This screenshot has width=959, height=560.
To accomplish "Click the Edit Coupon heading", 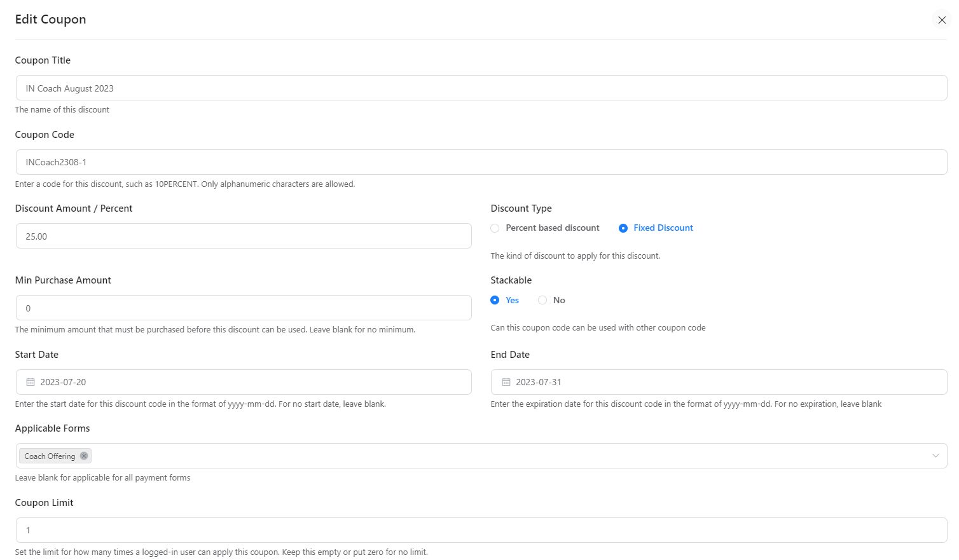I will point(50,19).
